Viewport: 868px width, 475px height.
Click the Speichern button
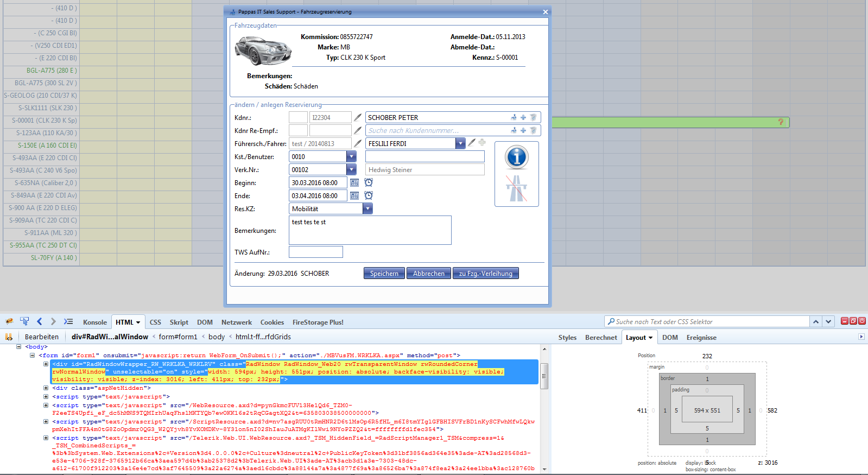pyautogui.click(x=384, y=273)
